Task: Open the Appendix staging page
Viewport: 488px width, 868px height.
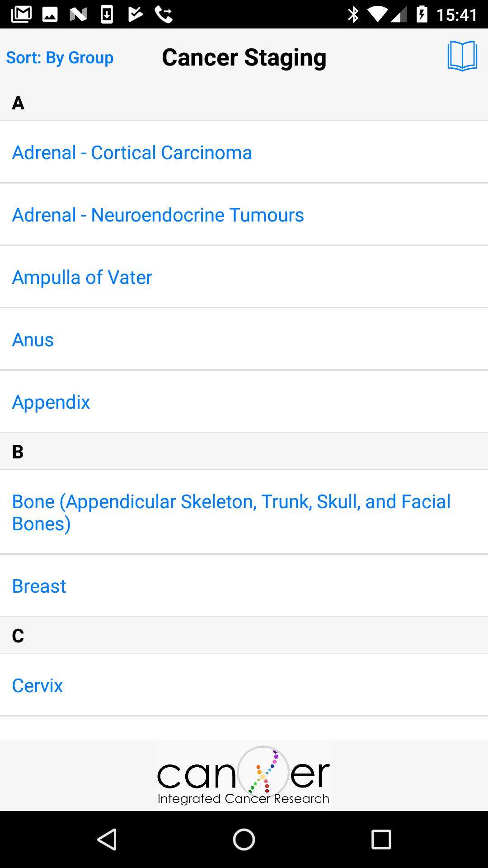Action: pos(51,402)
